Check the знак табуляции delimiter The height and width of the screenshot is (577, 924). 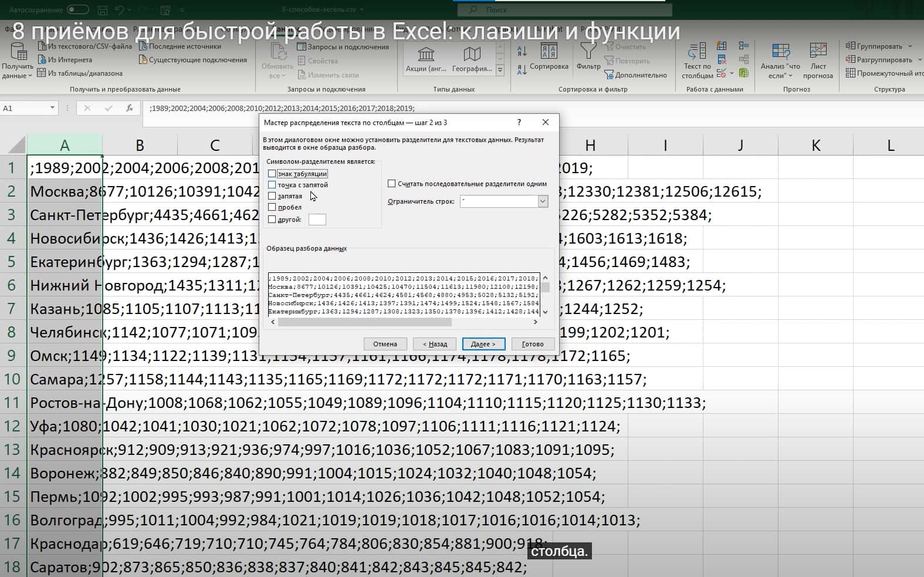point(272,174)
